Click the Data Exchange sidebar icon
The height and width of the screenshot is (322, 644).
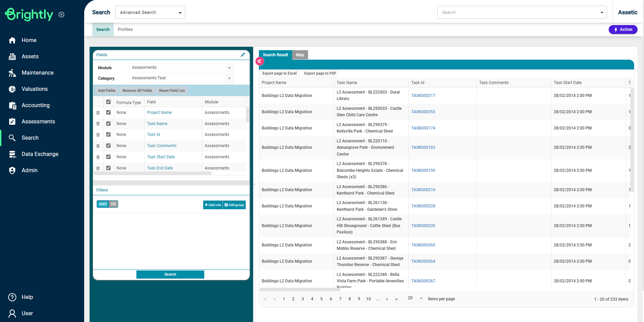click(x=12, y=154)
